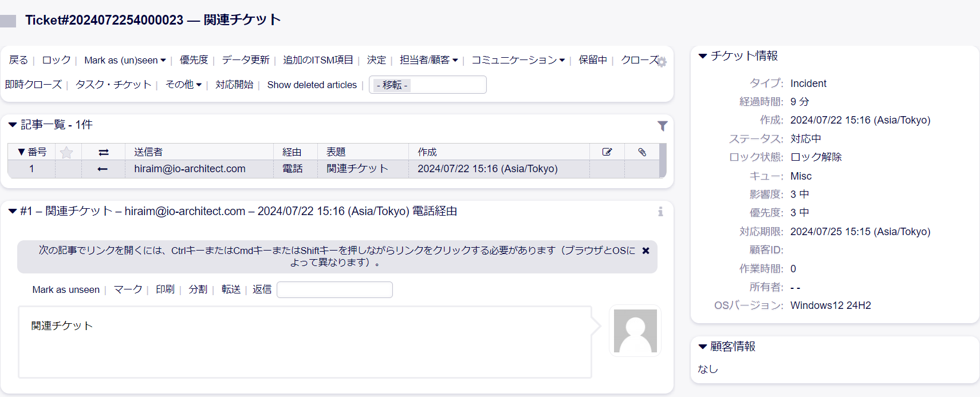Click the ロック解除 lock state value
Image resolution: width=980 pixels, height=397 pixels.
816,157
